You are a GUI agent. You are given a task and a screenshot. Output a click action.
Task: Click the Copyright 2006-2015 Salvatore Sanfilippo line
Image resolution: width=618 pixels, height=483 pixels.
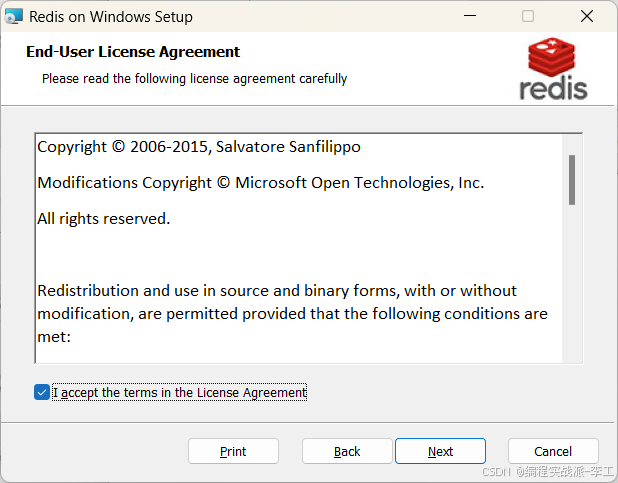click(199, 147)
